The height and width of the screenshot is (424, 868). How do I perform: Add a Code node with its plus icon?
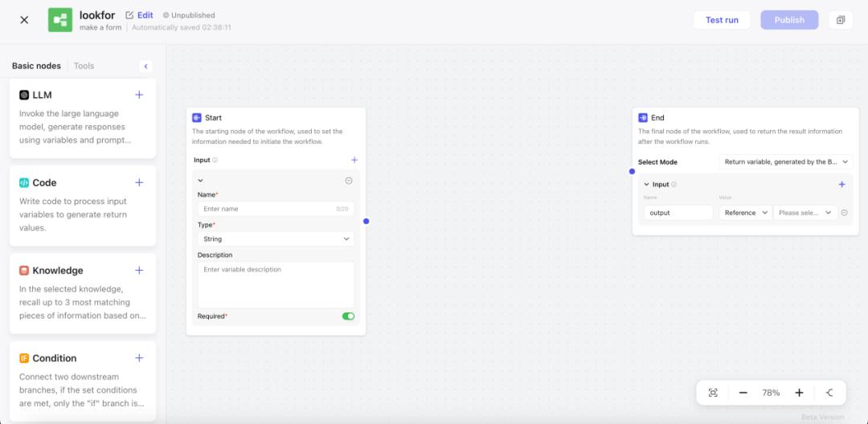point(139,182)
